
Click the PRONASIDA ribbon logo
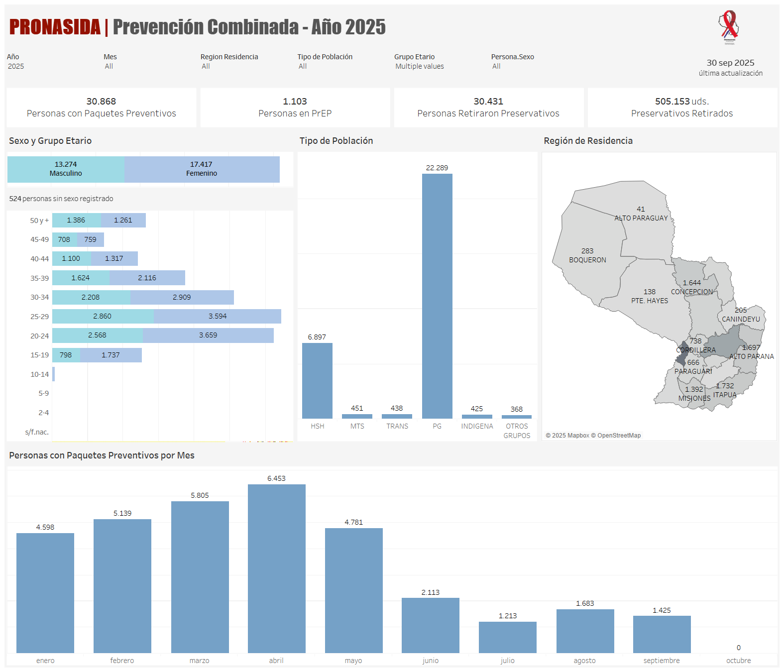point(729,27)
